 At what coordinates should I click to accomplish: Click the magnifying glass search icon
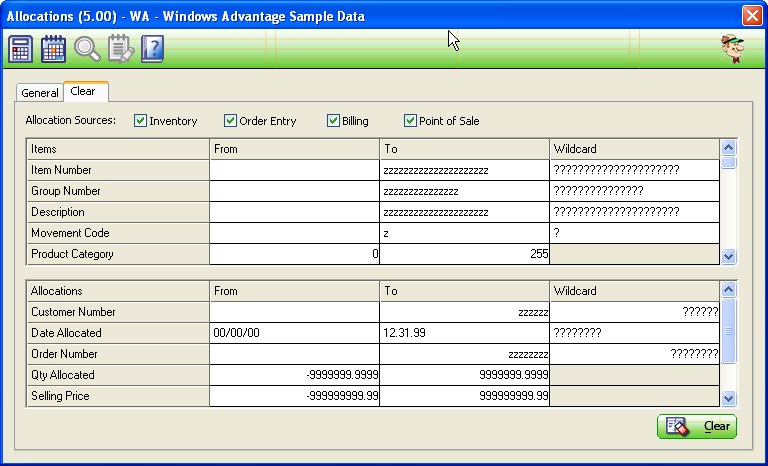(87, 49)
